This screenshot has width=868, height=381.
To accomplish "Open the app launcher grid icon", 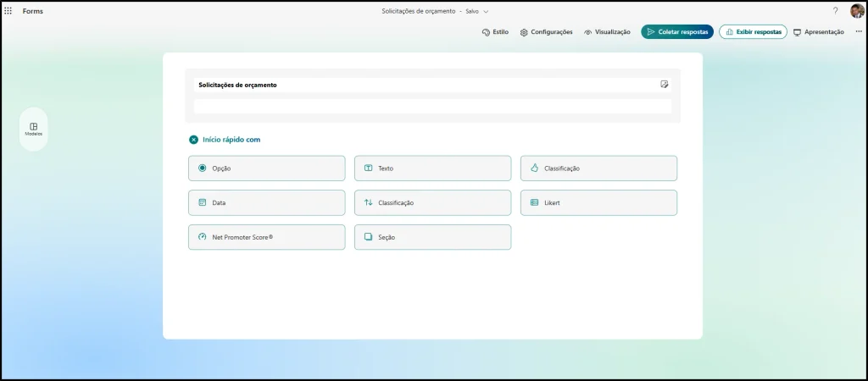I will (x=8, y=10).
